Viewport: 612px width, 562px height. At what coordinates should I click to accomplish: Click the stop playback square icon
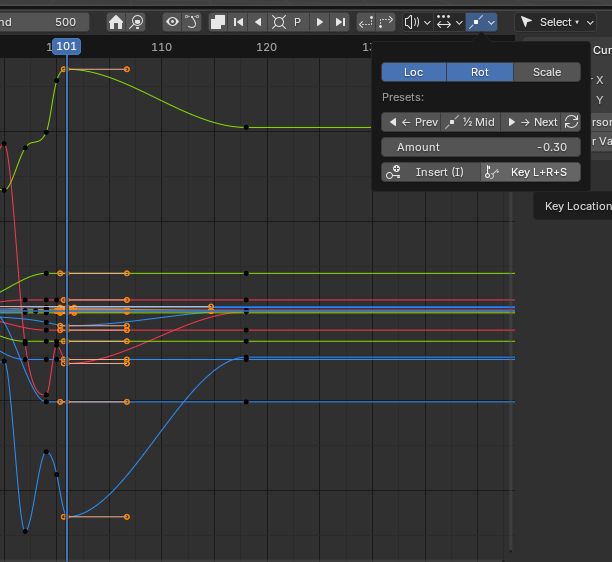coord(217,22)
